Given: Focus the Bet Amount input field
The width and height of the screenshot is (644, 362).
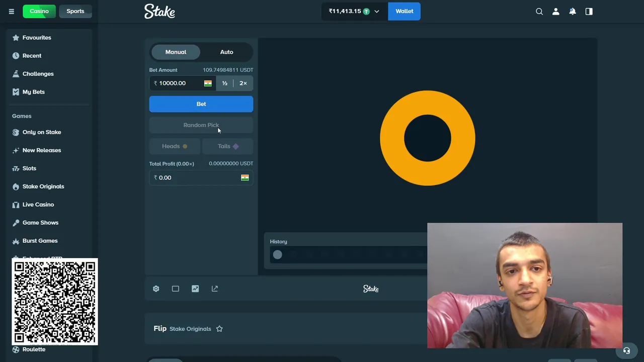Looking at the screenshot, I should point(183,83).
